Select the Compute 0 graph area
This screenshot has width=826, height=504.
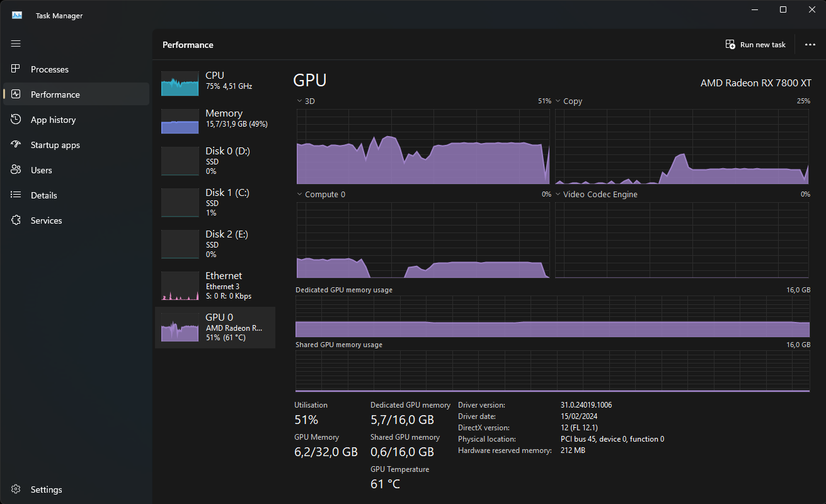422,239
